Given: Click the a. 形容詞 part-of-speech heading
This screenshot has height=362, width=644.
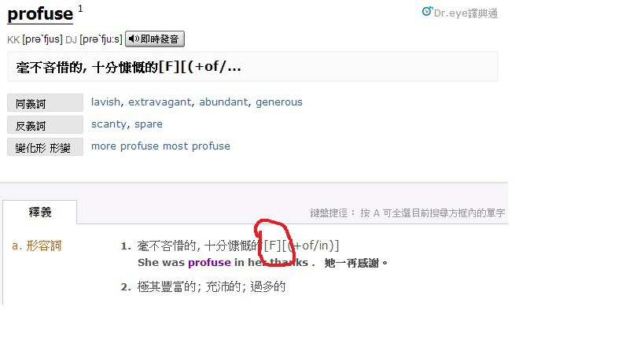Looking at the screenshot, I should point(36,246).
